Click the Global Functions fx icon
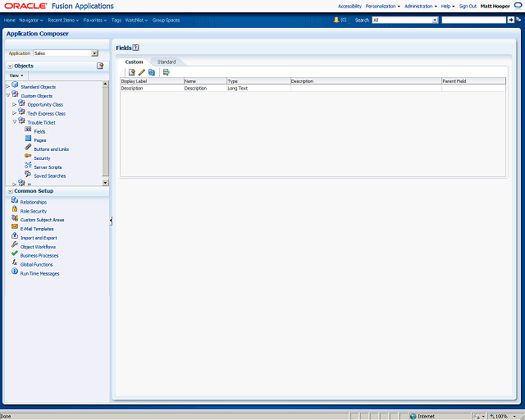The image size is (525, 420). [15, 262]
